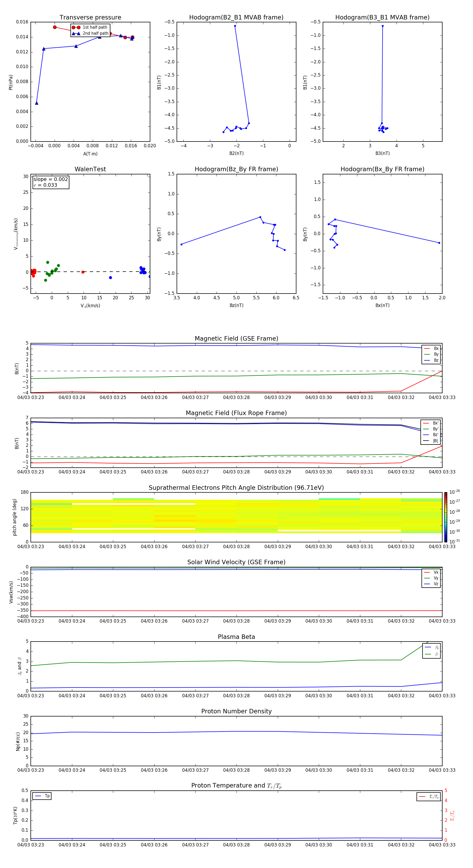Click the red point near 10 km/s in WalenTest
Screen dimensions: 473x868
tap(83, 272)
